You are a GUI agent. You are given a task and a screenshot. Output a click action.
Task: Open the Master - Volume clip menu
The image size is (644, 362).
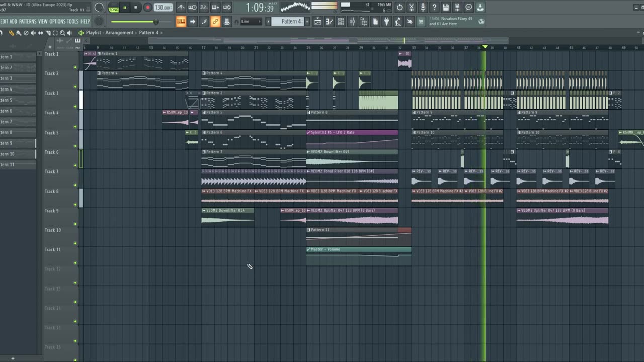(309, 249)
